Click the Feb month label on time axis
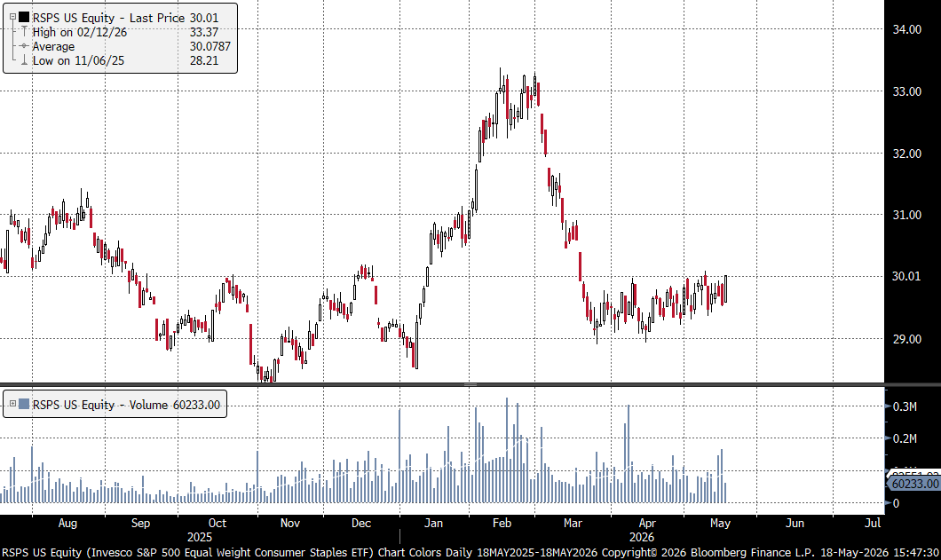 tap(502, 523)
